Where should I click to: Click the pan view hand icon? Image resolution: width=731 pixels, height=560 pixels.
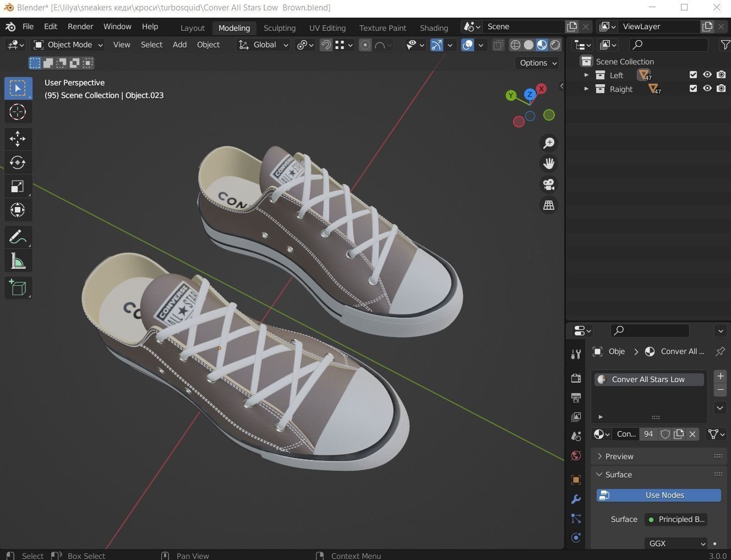[549, 164]
